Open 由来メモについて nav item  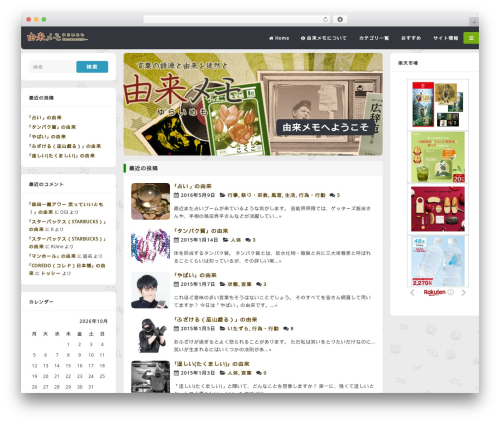coord(324,38)
